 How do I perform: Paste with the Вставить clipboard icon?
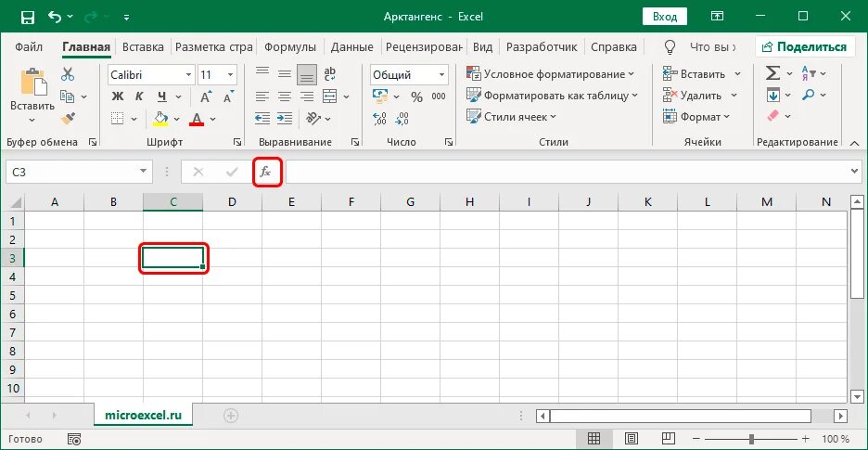click(x=32, y=82)
